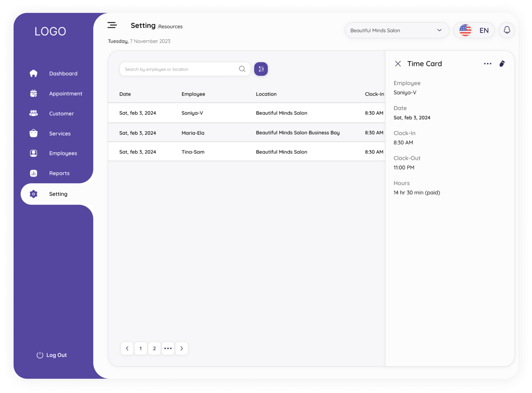The image size is (532, 393).
Task: Click the Employees badge icon
Action: (x=33, y=153)
